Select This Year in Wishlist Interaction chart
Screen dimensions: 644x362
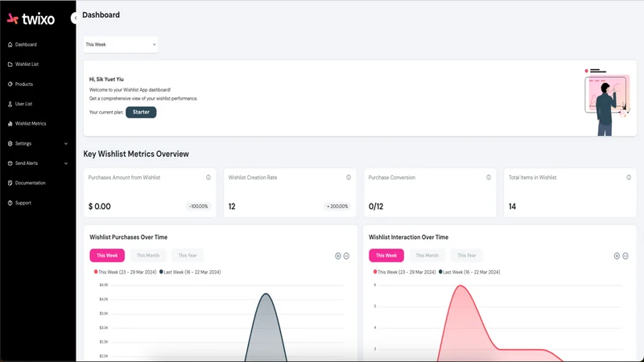click(467, 255)
